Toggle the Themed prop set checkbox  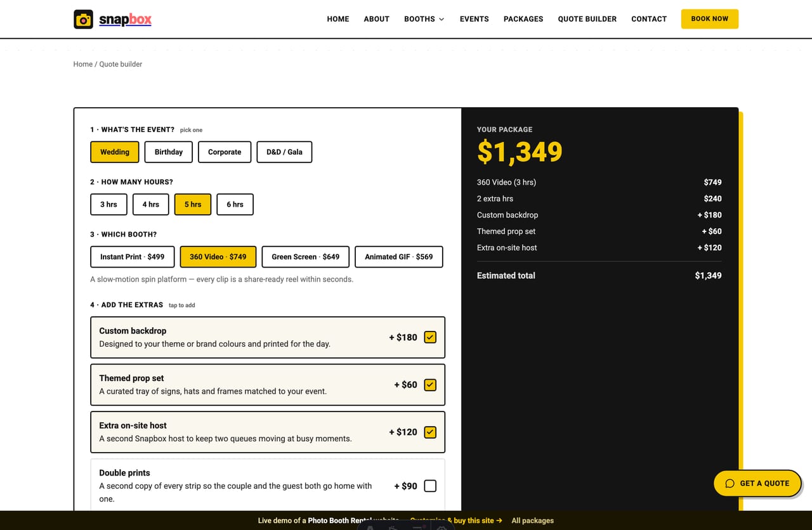click(430, 385)
